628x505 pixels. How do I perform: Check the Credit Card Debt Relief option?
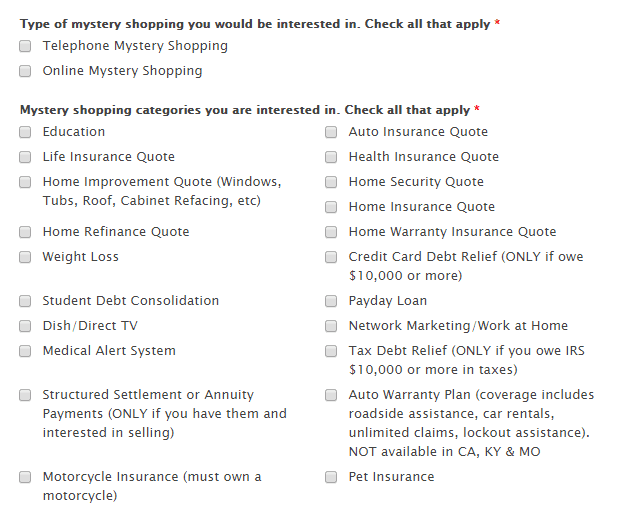point(331,257)
